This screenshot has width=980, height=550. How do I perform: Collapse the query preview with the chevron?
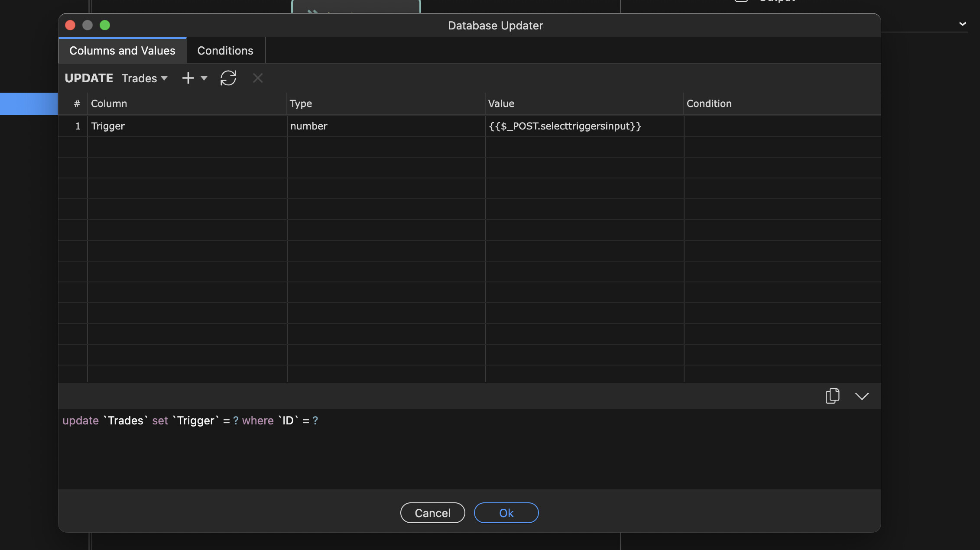[x=862, y=396]
